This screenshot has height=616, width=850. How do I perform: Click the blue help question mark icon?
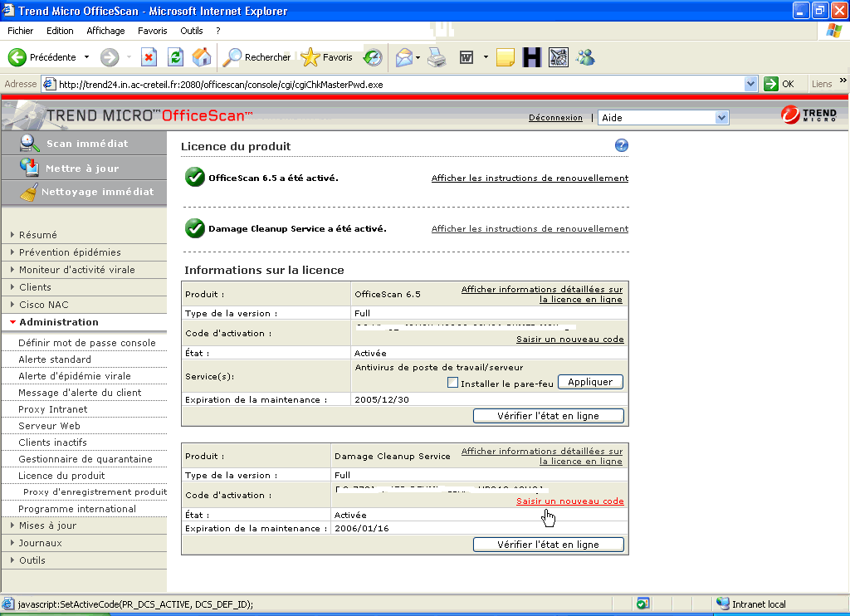[x=621, y=145]
